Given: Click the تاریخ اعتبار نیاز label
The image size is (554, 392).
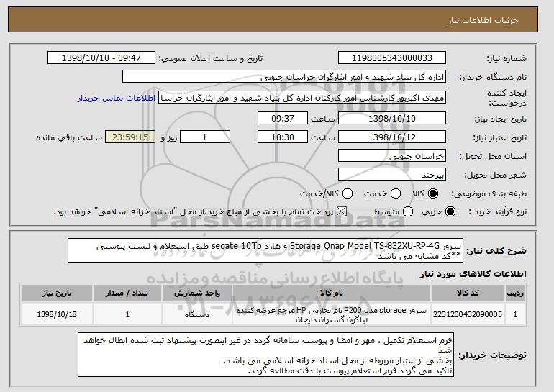Looking at the screenshot, I should [x=499, y=137].
